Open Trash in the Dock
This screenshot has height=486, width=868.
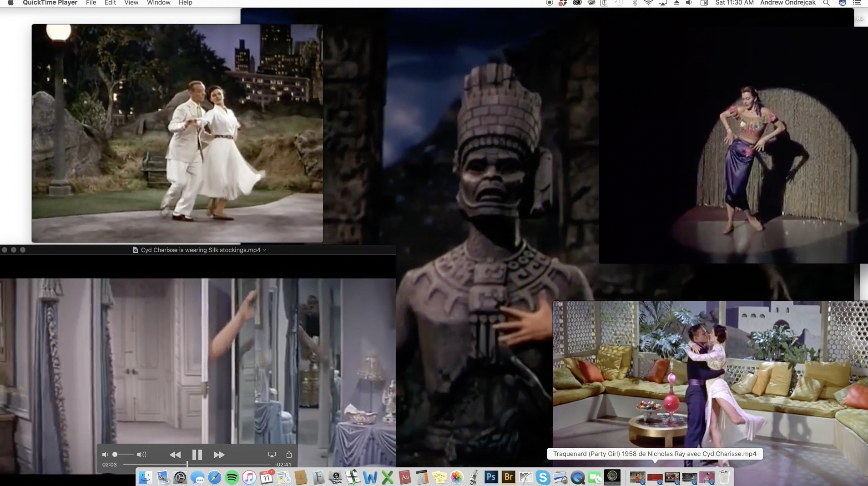pos(724,477)
